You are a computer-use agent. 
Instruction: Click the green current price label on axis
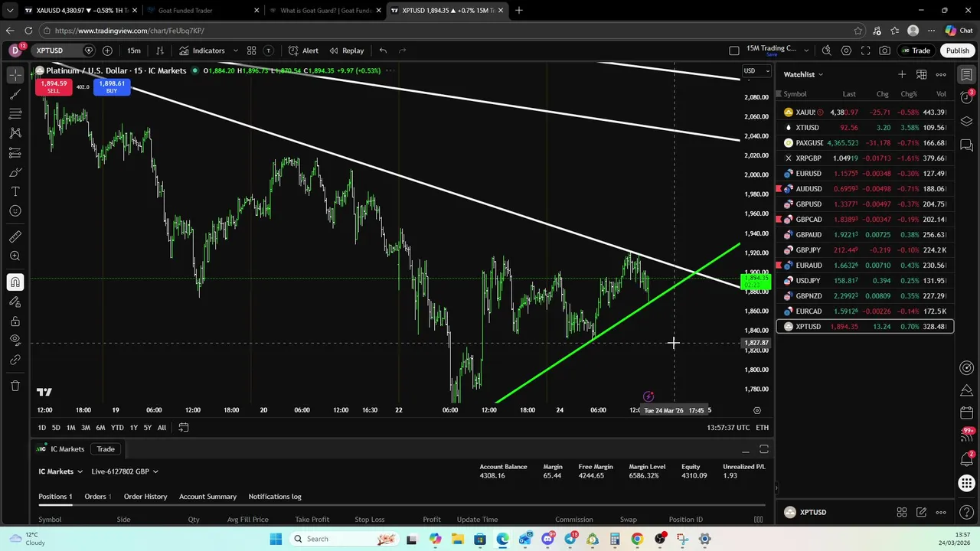pyautogui.click(x=756, y=282)
